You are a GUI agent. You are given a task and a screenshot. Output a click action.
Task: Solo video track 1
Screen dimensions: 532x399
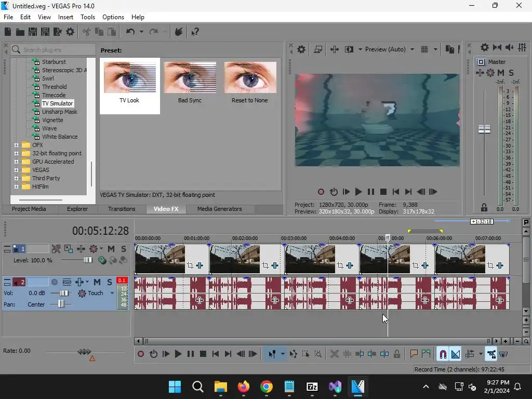tap(124, 249)
